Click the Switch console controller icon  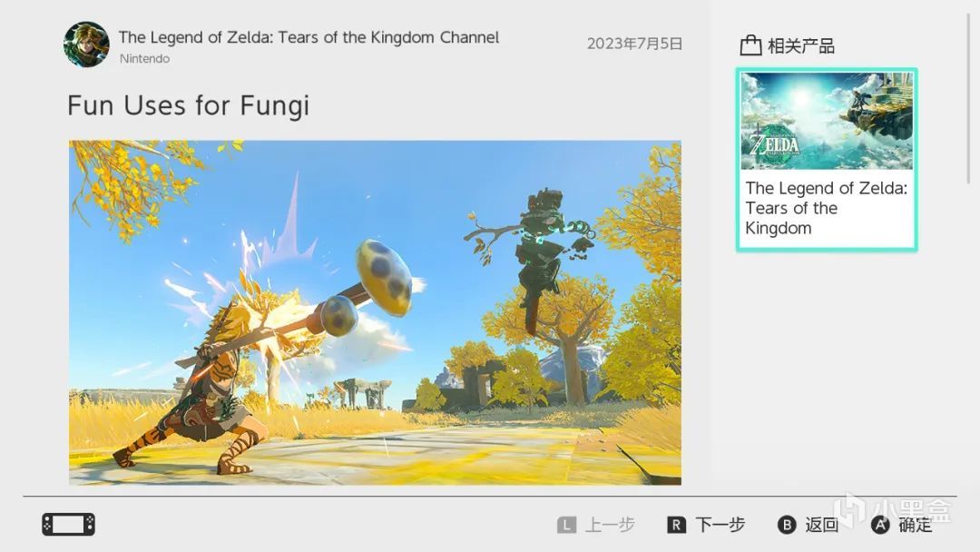[x=69, y=525]
